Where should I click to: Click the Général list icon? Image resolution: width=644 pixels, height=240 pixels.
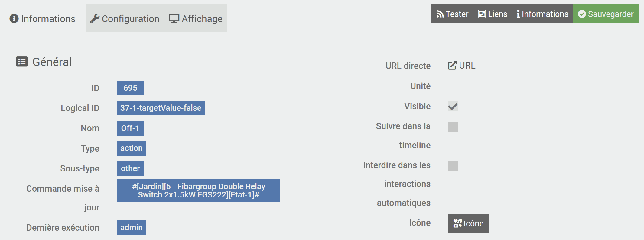(22, 62)
